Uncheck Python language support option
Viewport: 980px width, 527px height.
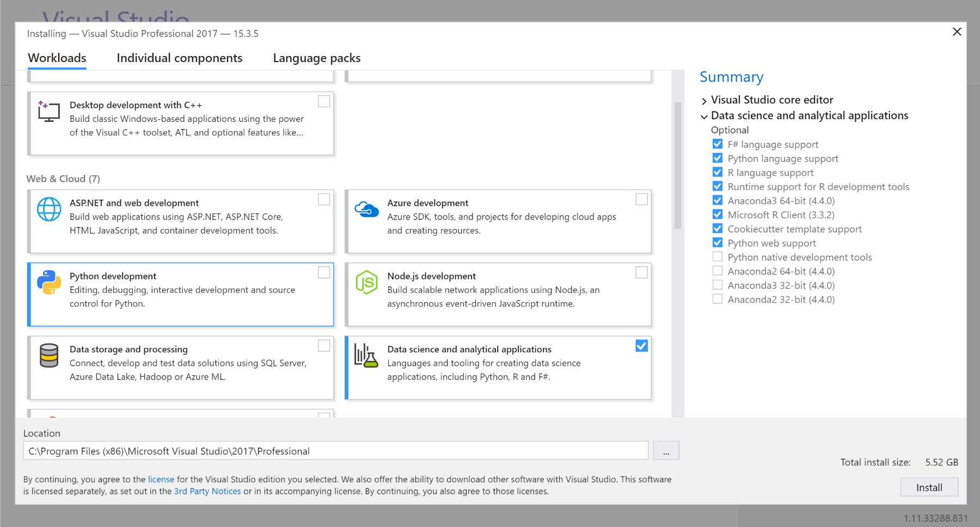(718, 158)
